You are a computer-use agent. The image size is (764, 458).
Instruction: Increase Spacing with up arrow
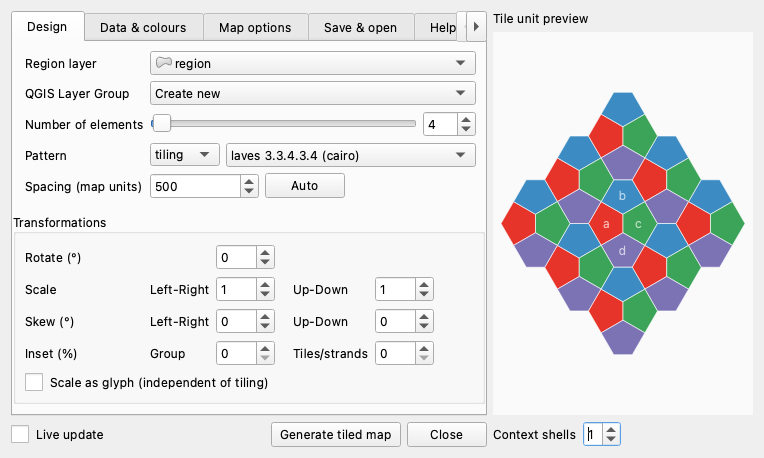coord(249,181)
